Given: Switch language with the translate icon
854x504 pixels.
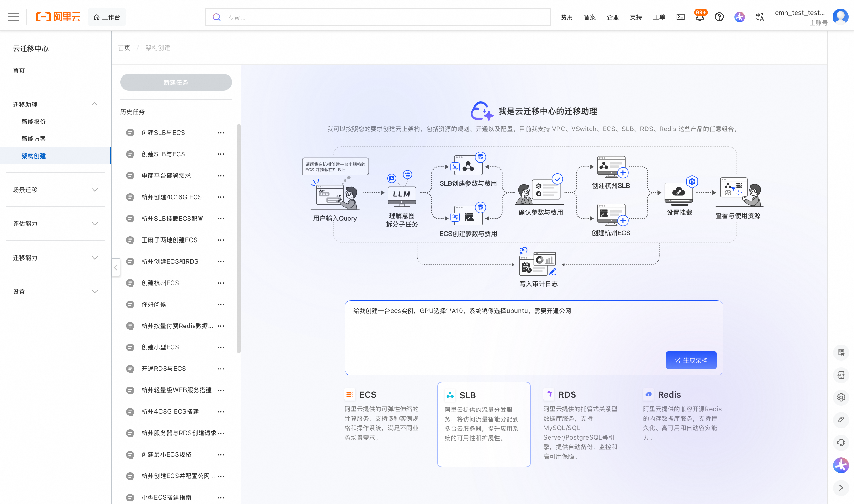Looking at the screenshot, I should (x=760, y=17).
